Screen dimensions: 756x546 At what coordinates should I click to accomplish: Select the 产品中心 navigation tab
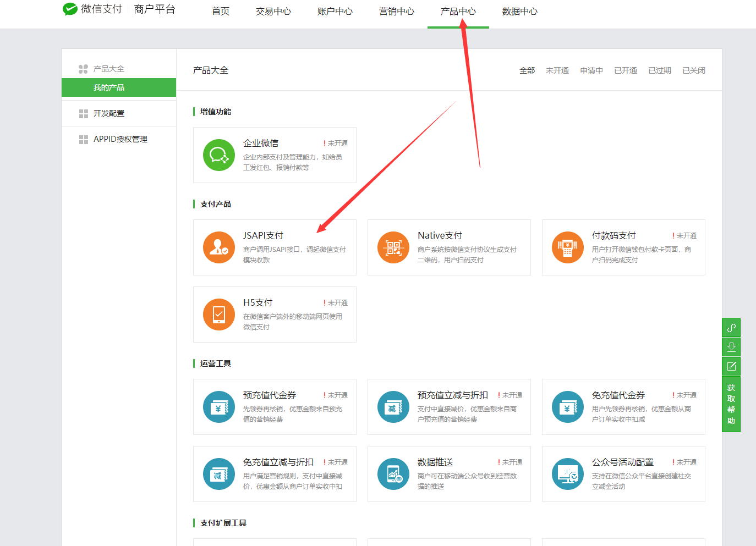[x=458, y=11]
